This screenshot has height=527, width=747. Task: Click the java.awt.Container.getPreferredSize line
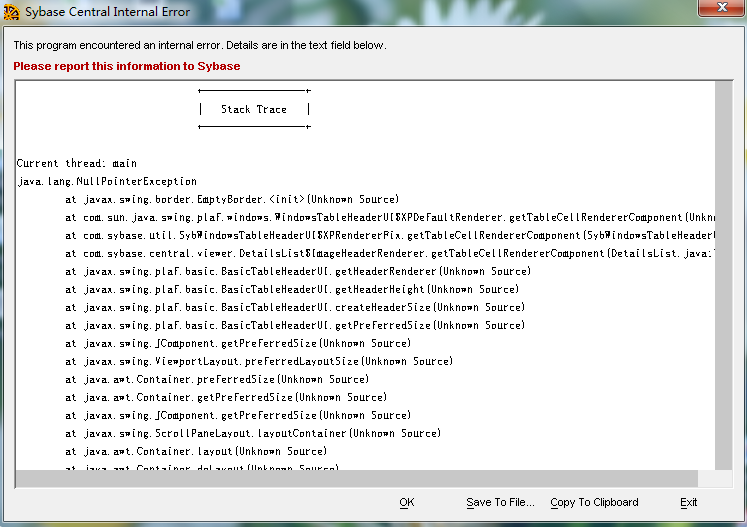pyautogui.click(x=226, y=398)
